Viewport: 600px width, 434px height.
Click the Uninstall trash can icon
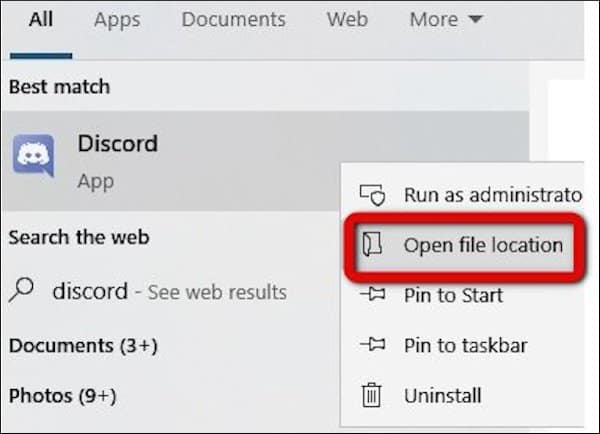pos(372,395)
